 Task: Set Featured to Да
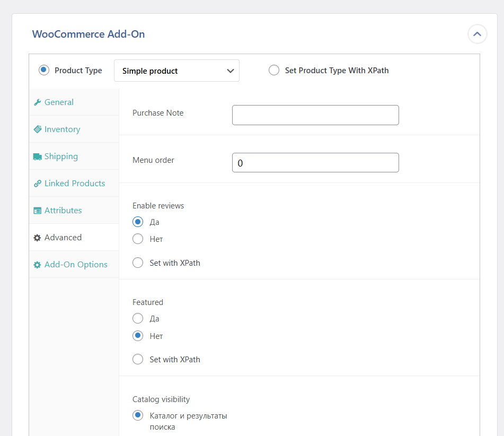[x=138, y=319]
